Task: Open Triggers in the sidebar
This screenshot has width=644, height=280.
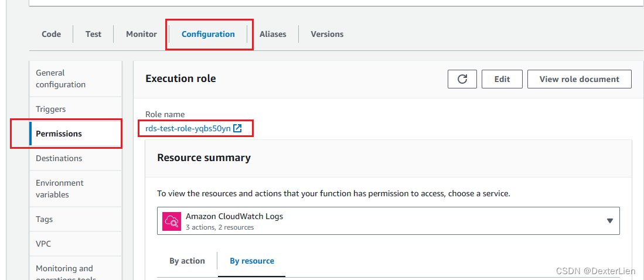Action: 51,109
